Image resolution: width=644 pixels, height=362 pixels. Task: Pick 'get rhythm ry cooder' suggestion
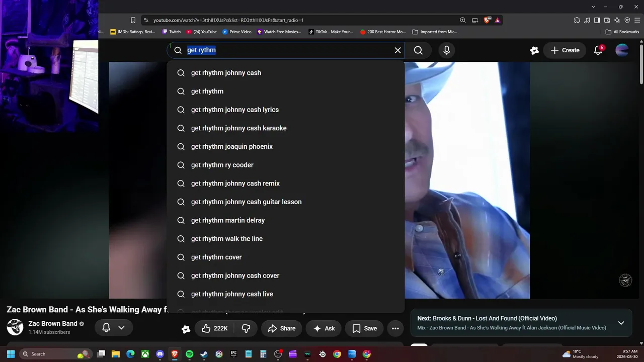coord(286,165)
